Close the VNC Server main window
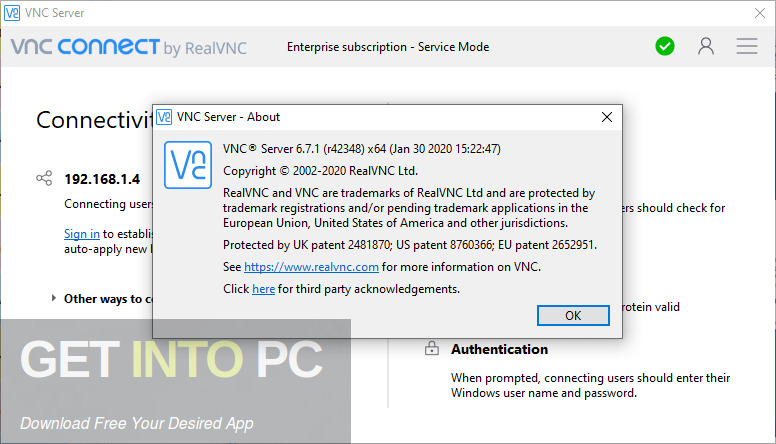This screenshot has height=444, width=776. 760,13
